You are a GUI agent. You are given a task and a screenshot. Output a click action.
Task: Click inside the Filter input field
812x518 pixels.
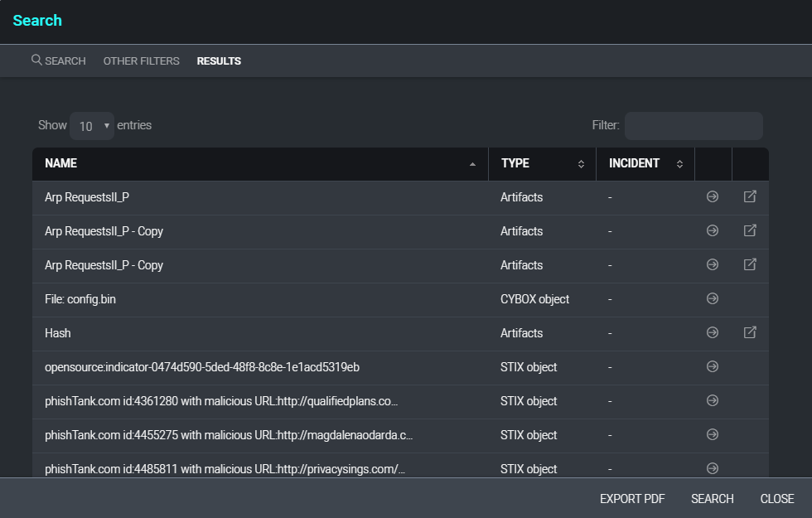(x=694, y=125)
